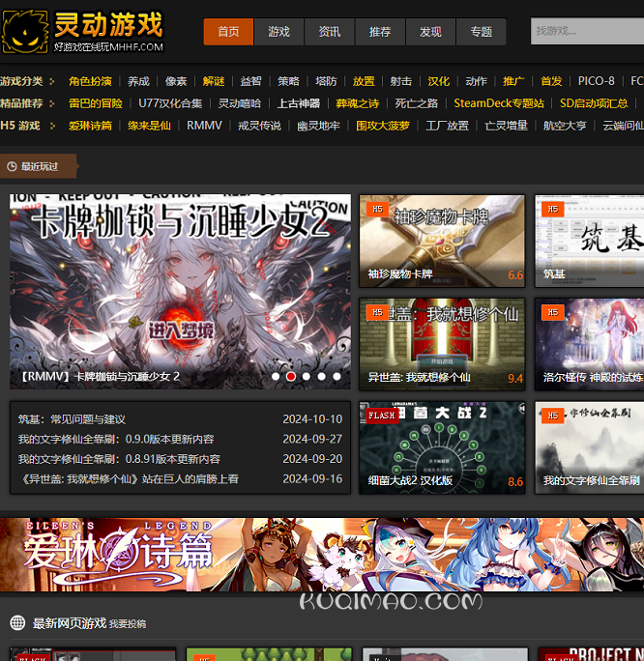Open the PICO-8 category
Image resolution: width=644 pixels, height=661 pixels.
596,81
